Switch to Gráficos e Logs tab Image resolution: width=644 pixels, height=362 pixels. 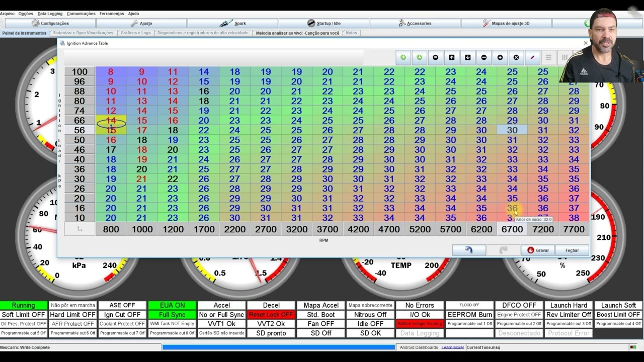[x=135, y=33]
